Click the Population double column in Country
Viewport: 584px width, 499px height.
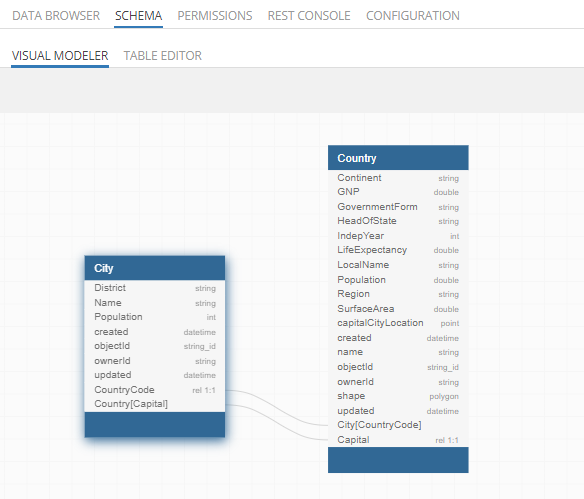[x=398, y=280]
